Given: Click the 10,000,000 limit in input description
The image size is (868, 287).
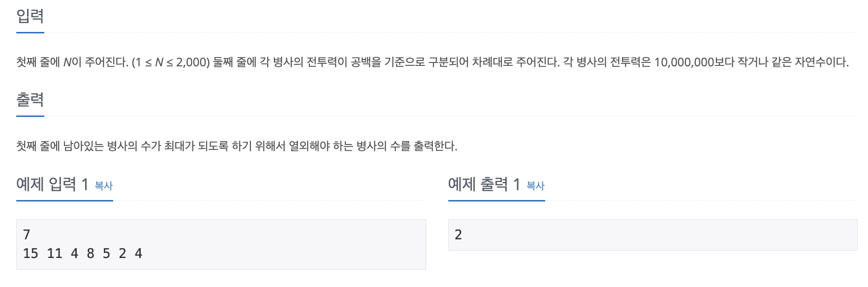Looking at the screenshot, I should 684,62.
